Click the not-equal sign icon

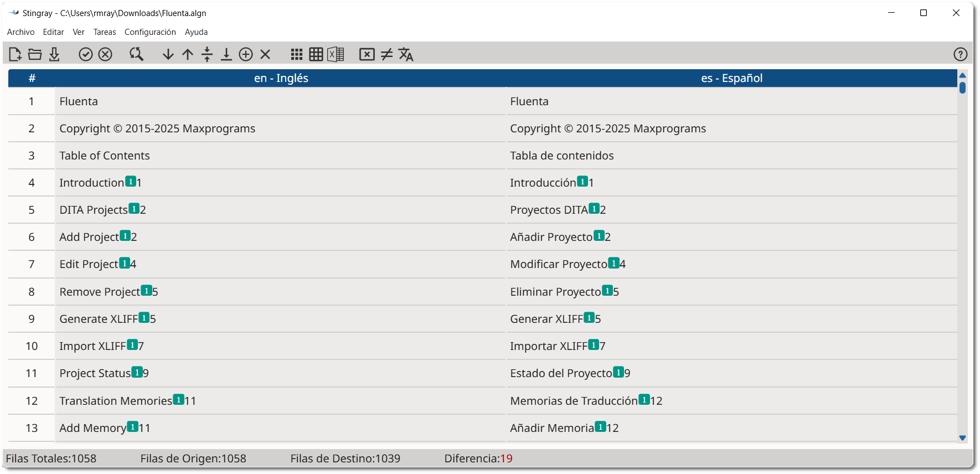click(386, 54)
